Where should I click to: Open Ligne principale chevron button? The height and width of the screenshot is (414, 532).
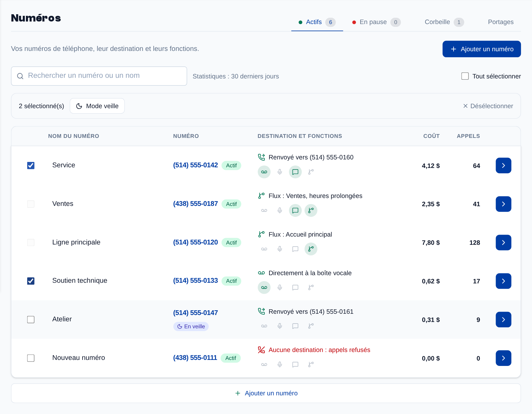coord(504,243)
